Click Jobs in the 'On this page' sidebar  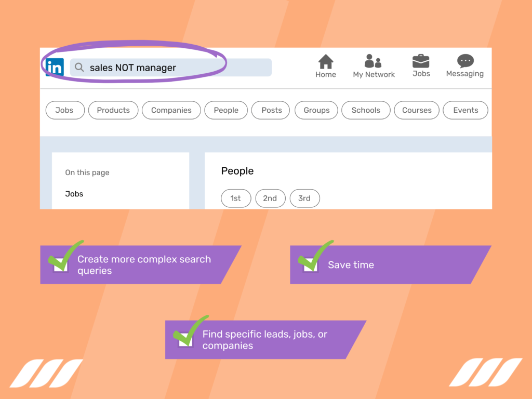point(74,194)
